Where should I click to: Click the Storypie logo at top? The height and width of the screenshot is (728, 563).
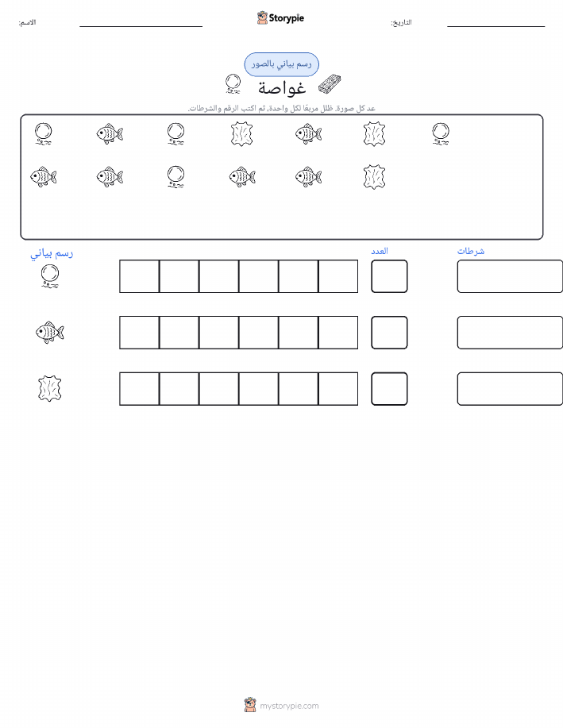[x=280, y=18]
